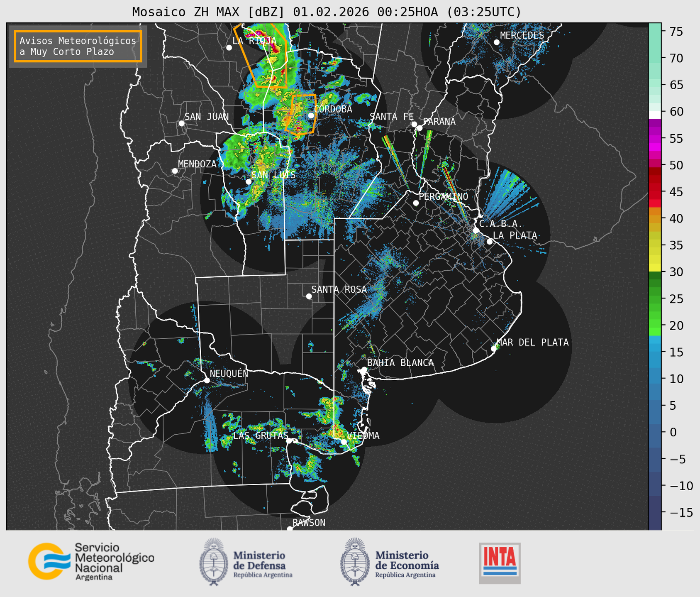Click the Ministerio de Economía crest

(355, 562)
